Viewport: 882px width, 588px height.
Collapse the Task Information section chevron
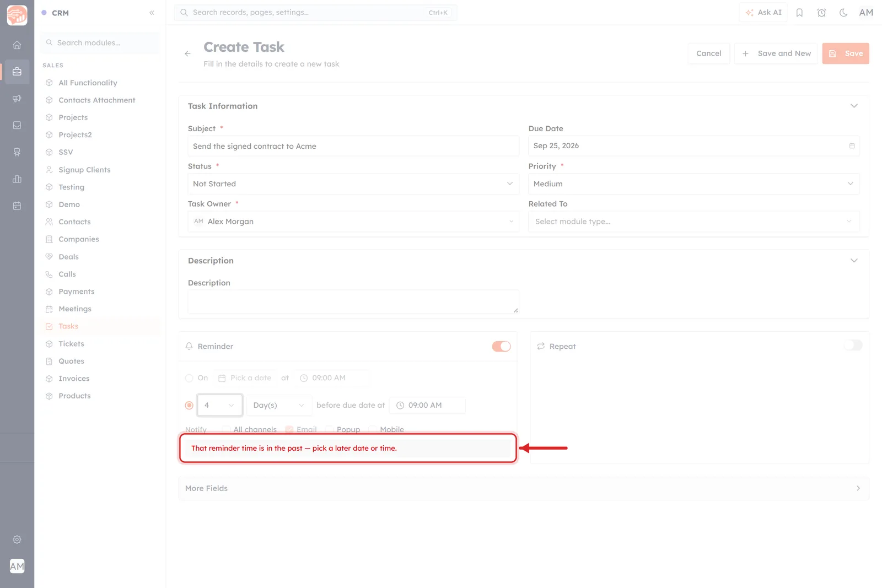pos(854,106)
